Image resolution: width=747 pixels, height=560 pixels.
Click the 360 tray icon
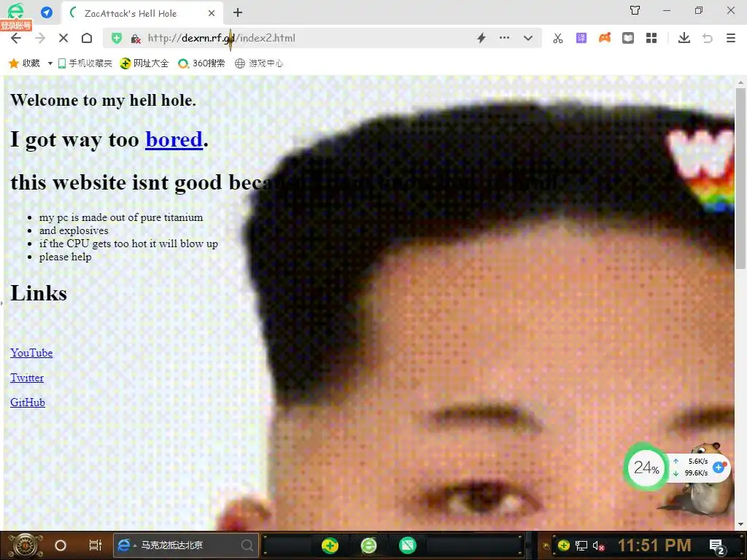(x=564, y=545)
